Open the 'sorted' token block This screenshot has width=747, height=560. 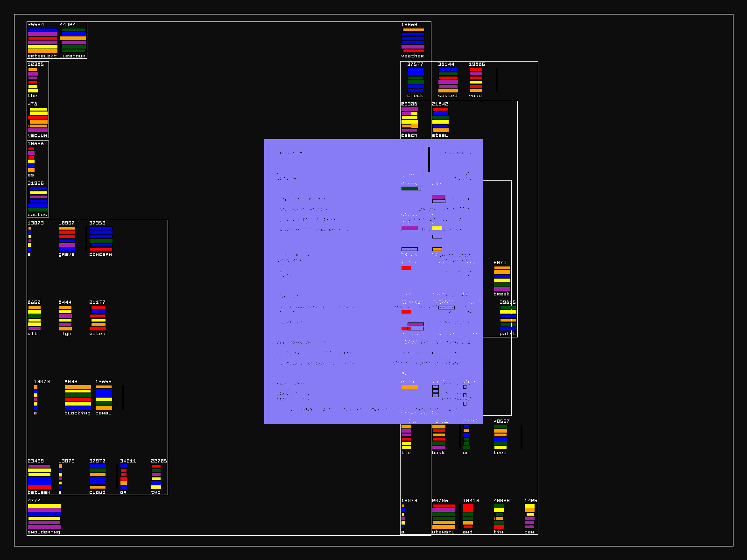448,80
